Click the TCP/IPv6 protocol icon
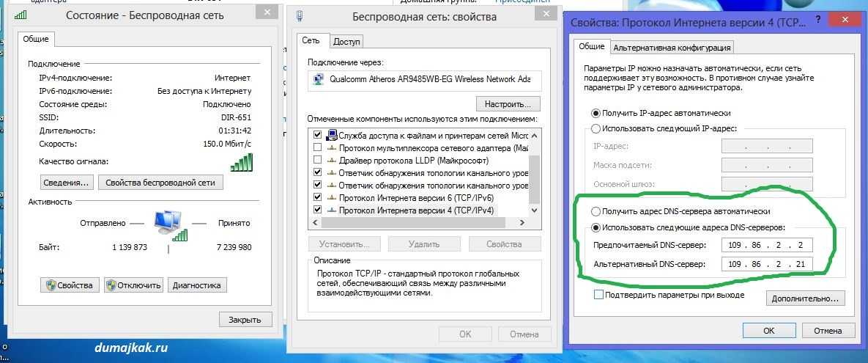 (x=332, y=198)
